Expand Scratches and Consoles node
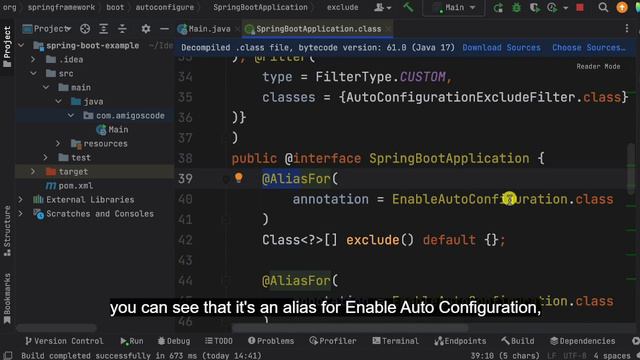The height and width of the screenshot is (360, 640). (21, 213)
